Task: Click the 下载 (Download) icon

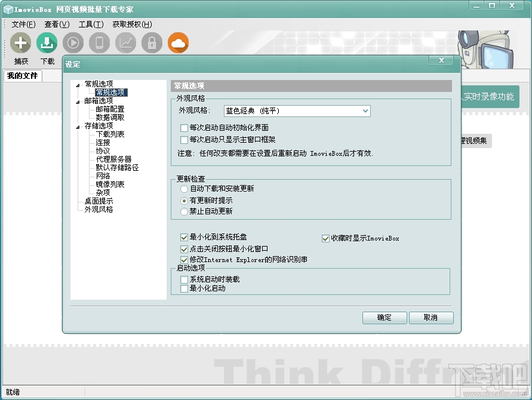Action: click(x=47, y=43)
